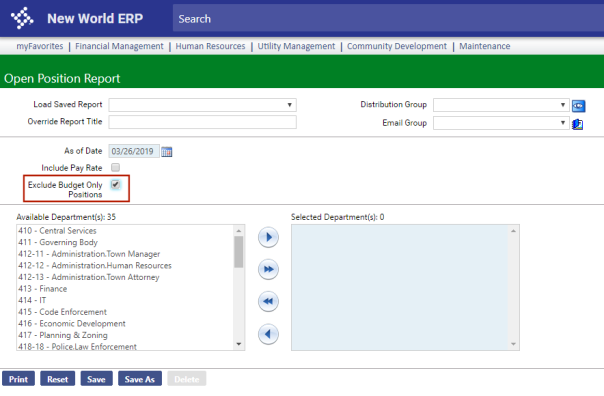The image size is (604, 396).
Task: Move selected department to the right
Action: coord(268,237)
